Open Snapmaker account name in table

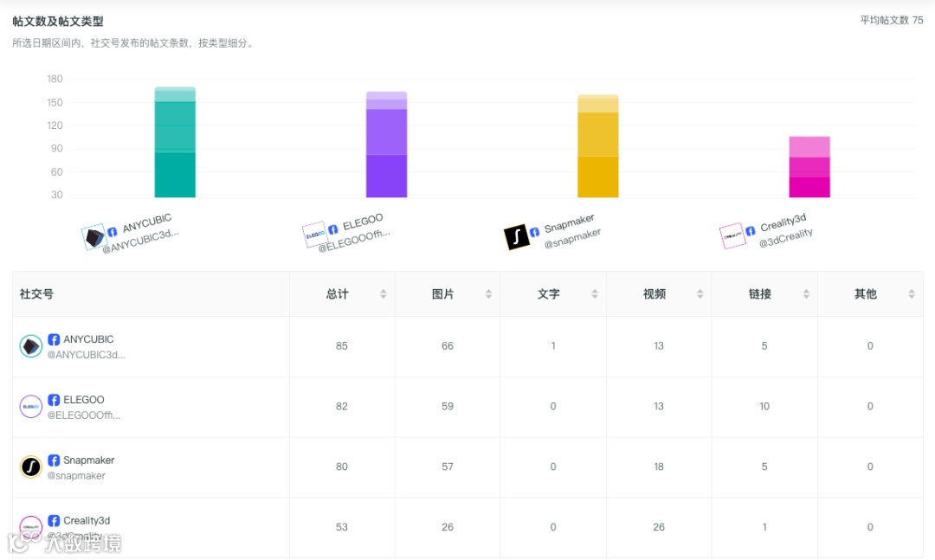click(89, 460)
